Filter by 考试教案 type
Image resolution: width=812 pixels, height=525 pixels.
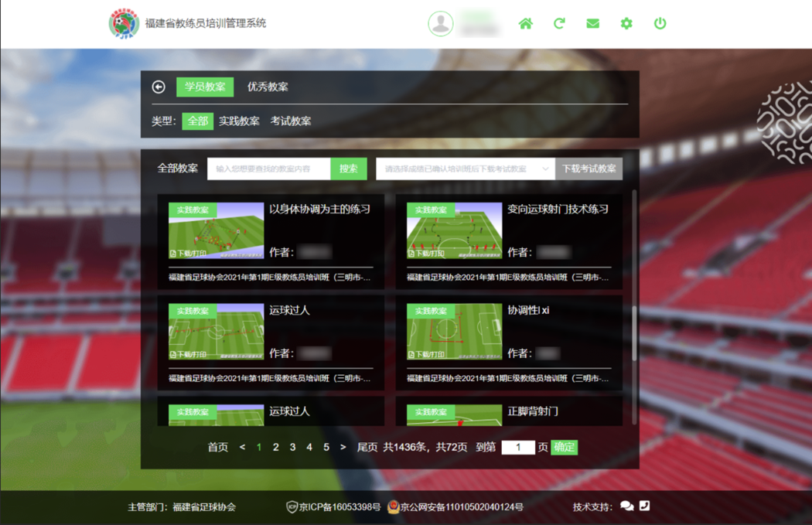click(x=291, y=121)
